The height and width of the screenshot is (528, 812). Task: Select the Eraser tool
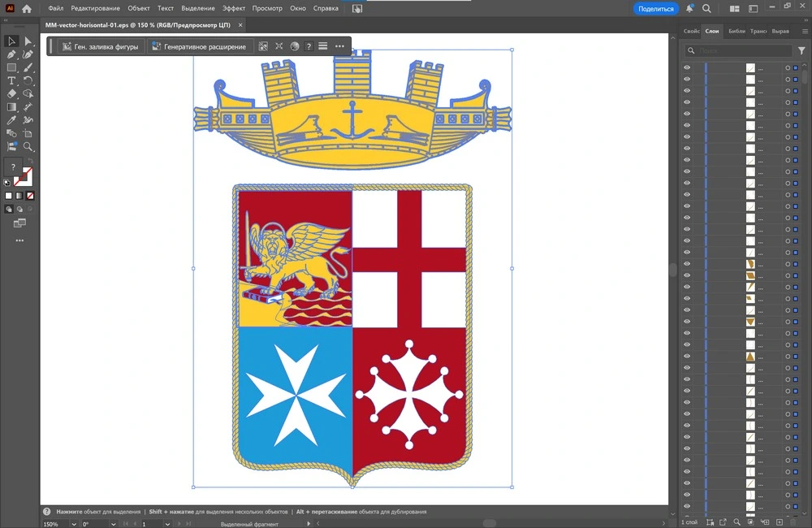[x=12, y=93]
